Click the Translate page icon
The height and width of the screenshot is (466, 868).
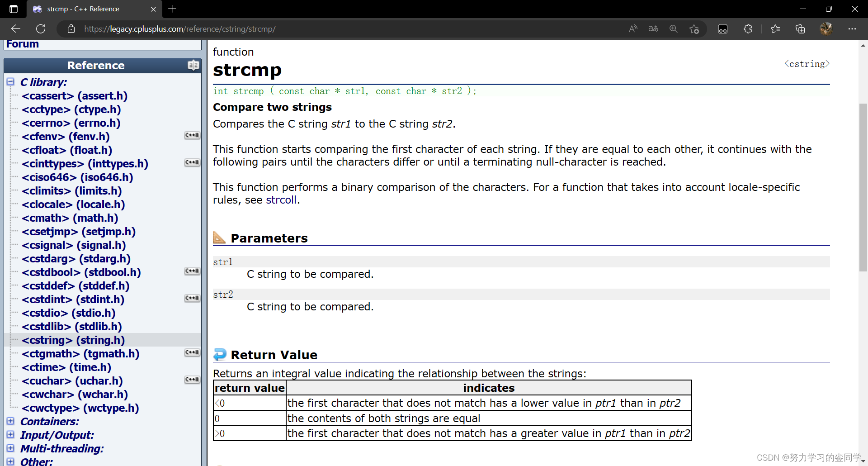(653, 29)
